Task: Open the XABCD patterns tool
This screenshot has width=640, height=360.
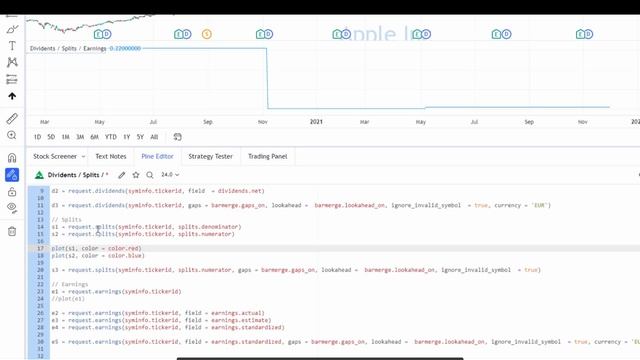Action: point(12,62)
